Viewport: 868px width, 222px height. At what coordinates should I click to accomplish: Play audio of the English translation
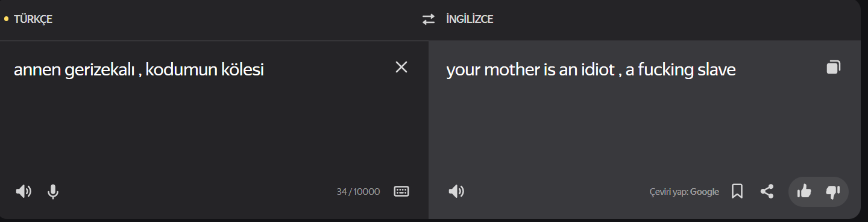coord(456,192)
